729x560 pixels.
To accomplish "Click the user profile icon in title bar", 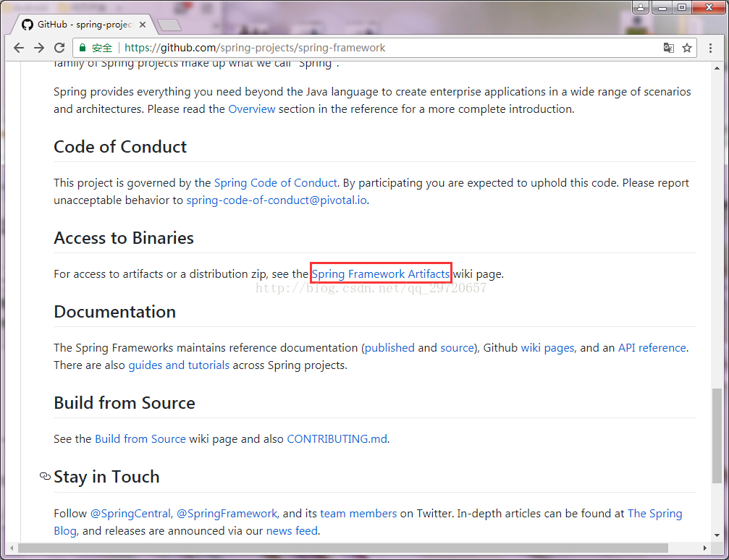I will pos(641,7).
